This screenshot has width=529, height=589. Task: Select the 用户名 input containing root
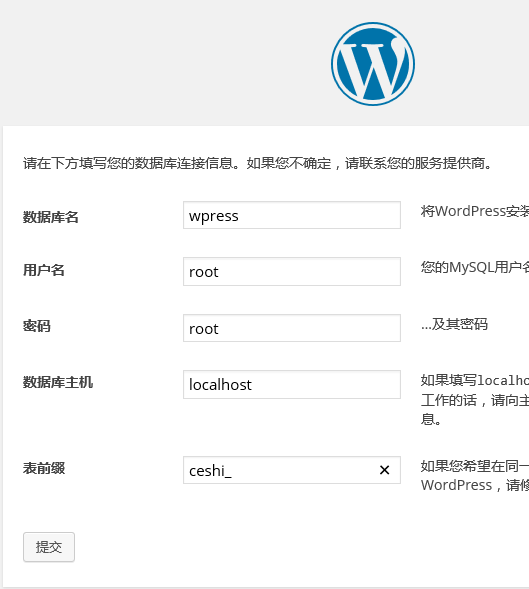point(292,271)
